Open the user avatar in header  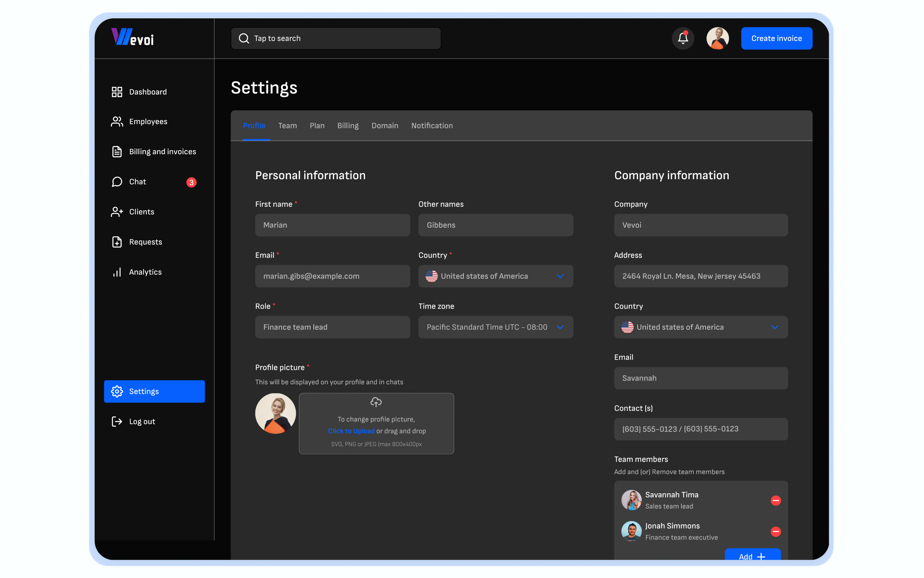coord(717,38)
